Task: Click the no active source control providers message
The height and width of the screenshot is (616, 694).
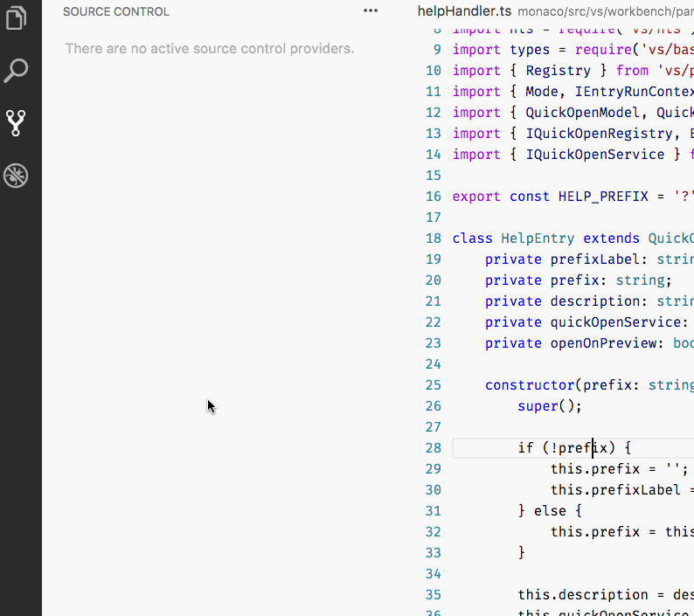Action: pyautogui.click(x=210, y=48)
